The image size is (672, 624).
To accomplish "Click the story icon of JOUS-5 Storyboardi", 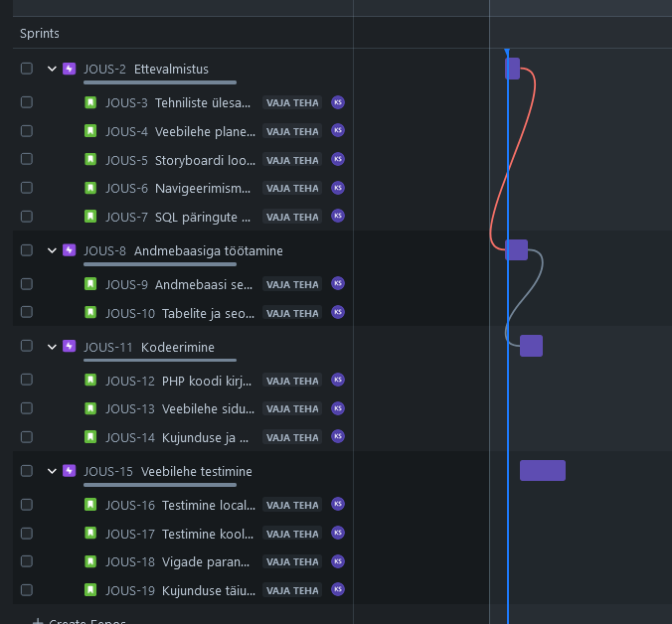I will coord(90,159).
